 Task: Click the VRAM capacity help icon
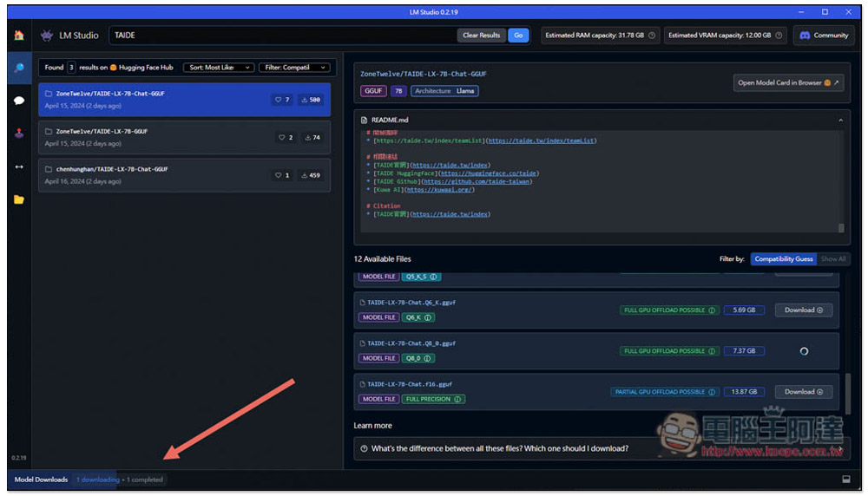779,36
